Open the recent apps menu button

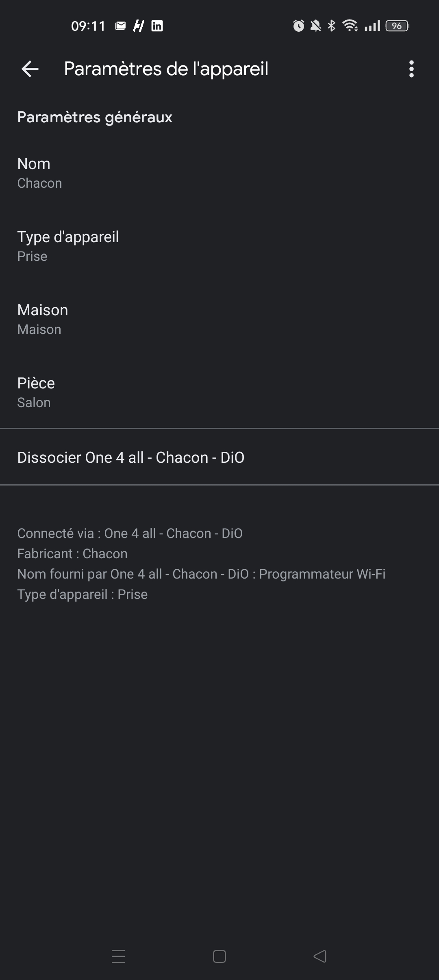coord(118,956)
